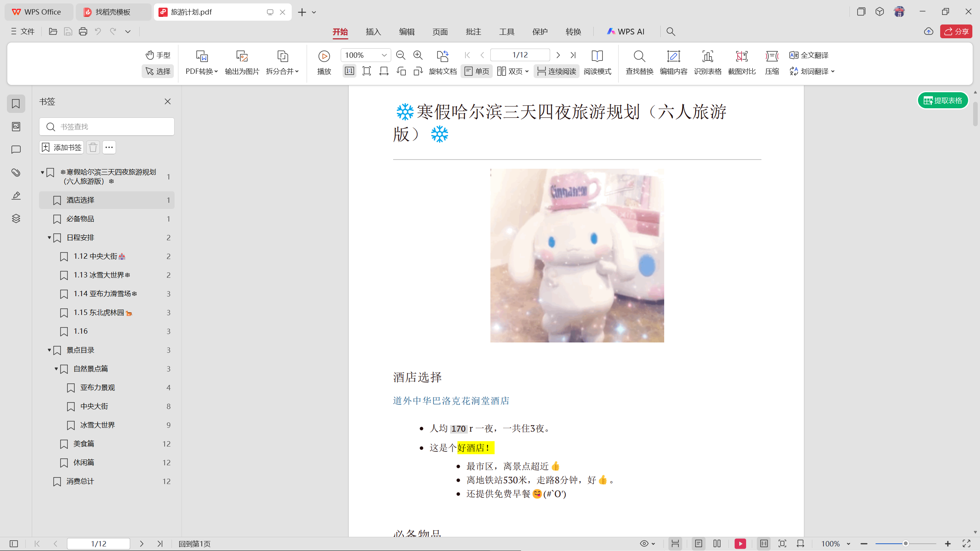980x551 pixels.
Task: Open the 划词翻译 dropdown
Action: click(812, 71)
